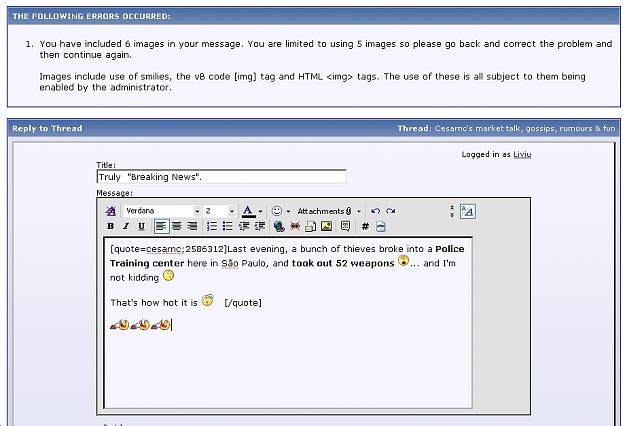Expand the text color arrow menu
Image resolution: width=625 pixels, height=426 pixels.
[x=260, y=211]
